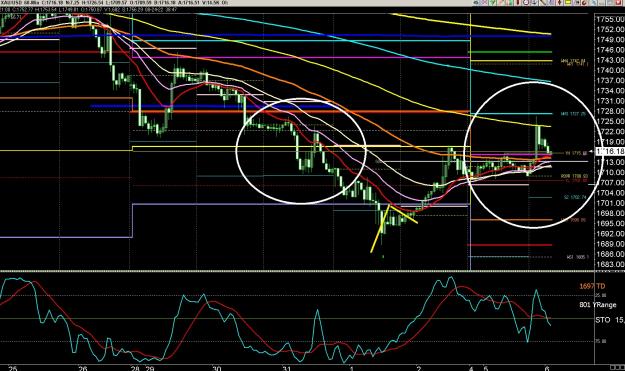Select the current price marker 1716.18

610,151
